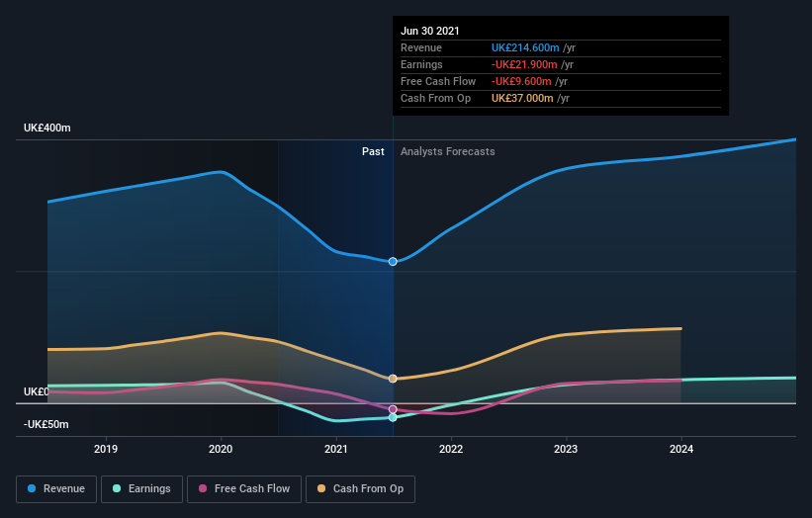Click the orange Cash From Op data marker
This screenshot has height=518, width=812.
pyautogui.click(x=393, y=379)
